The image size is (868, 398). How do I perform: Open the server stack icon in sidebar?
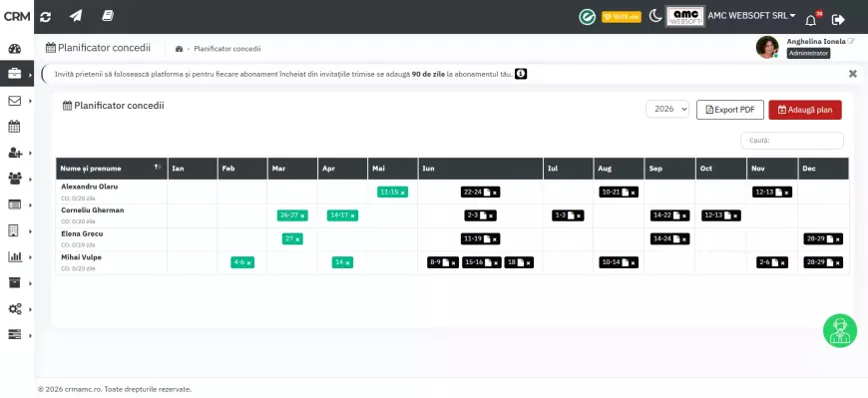pos(14,335)
